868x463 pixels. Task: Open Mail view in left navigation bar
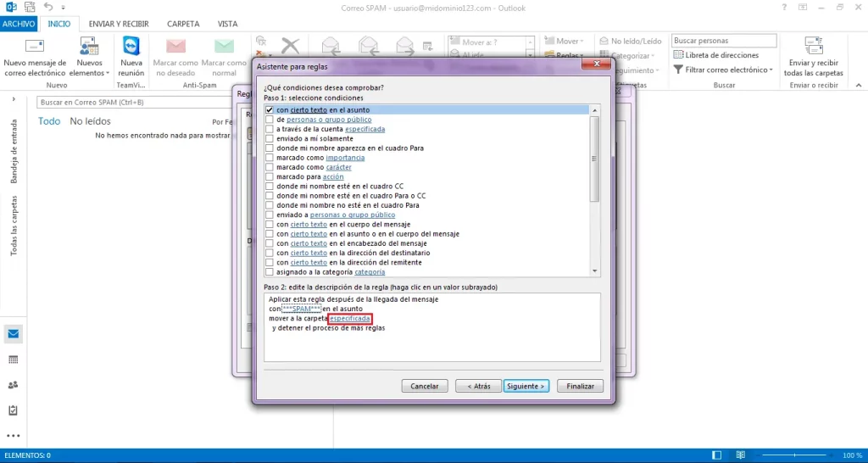pos(14,334)
